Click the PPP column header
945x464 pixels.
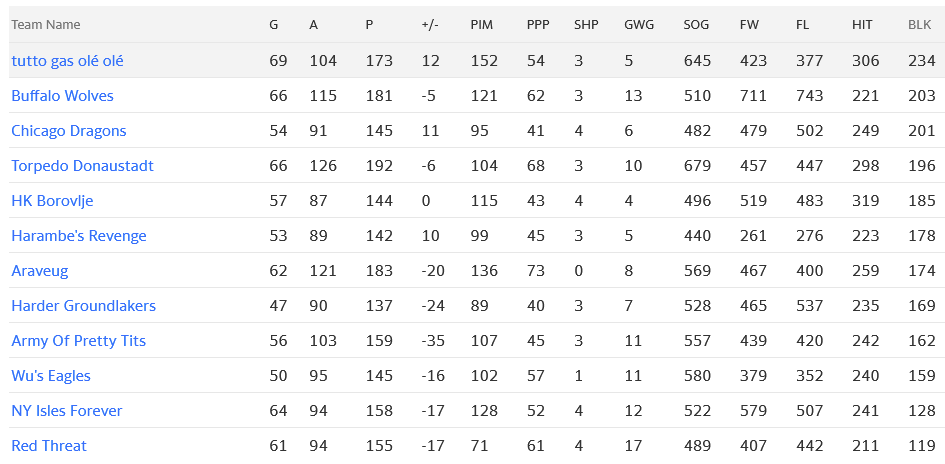537,24
